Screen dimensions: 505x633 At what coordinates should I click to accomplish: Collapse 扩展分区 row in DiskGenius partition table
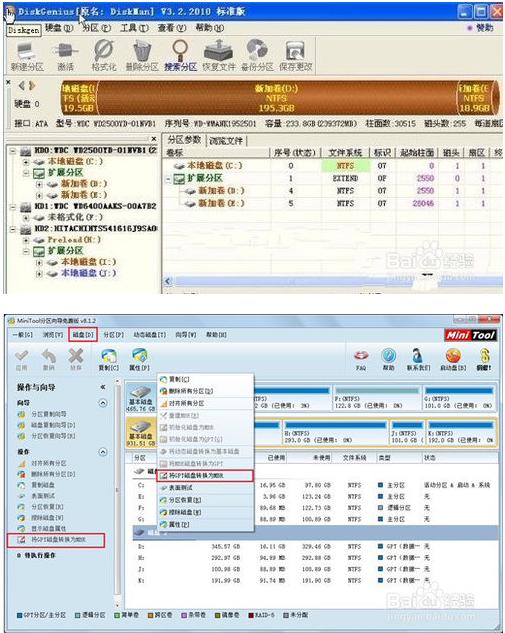tap(168, 178)
